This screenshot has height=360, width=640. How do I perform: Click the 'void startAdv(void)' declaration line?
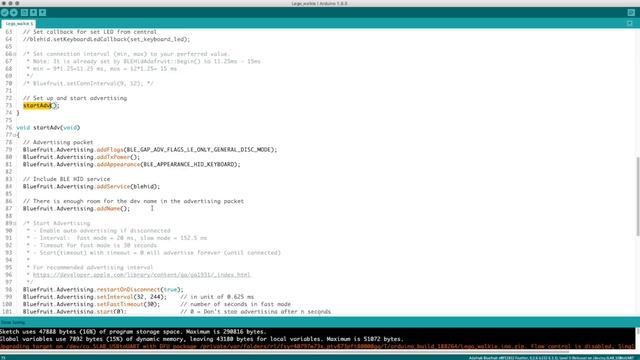48,127
